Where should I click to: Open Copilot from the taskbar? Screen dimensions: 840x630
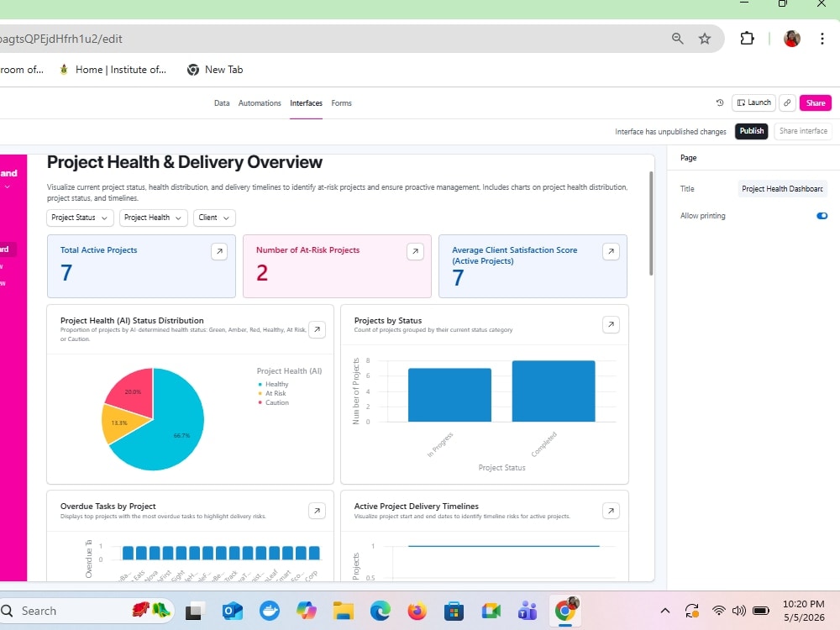[307, 611]
